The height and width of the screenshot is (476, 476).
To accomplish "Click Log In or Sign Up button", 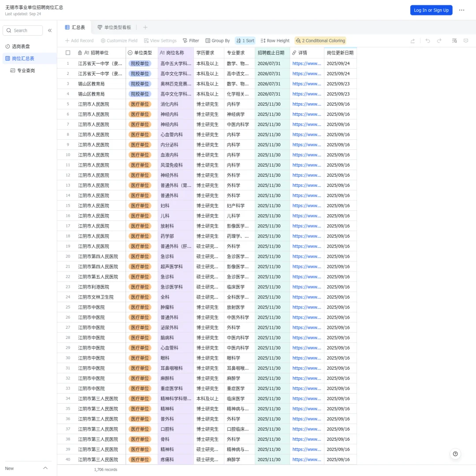I will point(431,10).
